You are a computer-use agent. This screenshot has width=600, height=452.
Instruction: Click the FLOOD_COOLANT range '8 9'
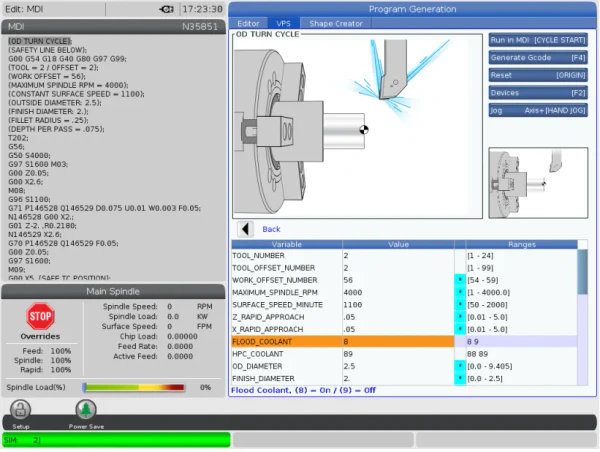[x=473, y=341]
